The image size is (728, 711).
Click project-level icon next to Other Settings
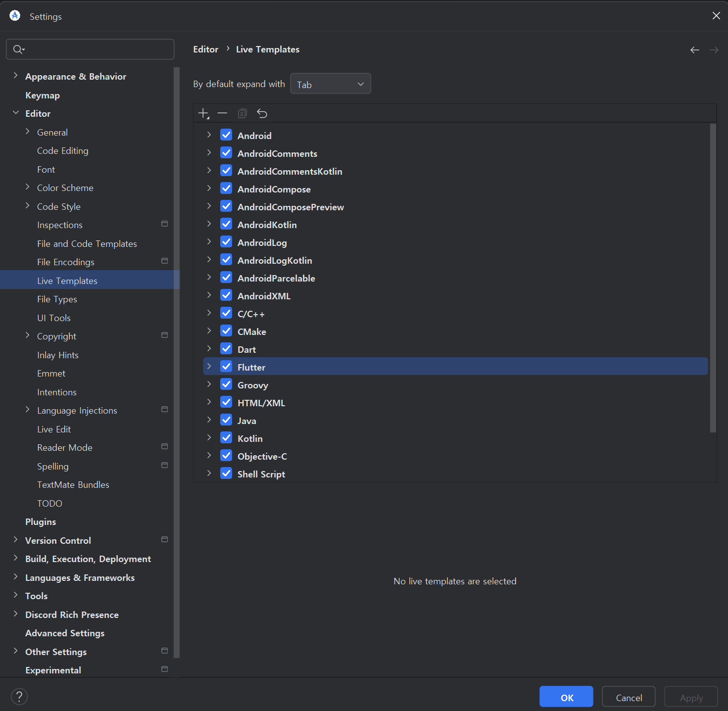click(165, 651)
